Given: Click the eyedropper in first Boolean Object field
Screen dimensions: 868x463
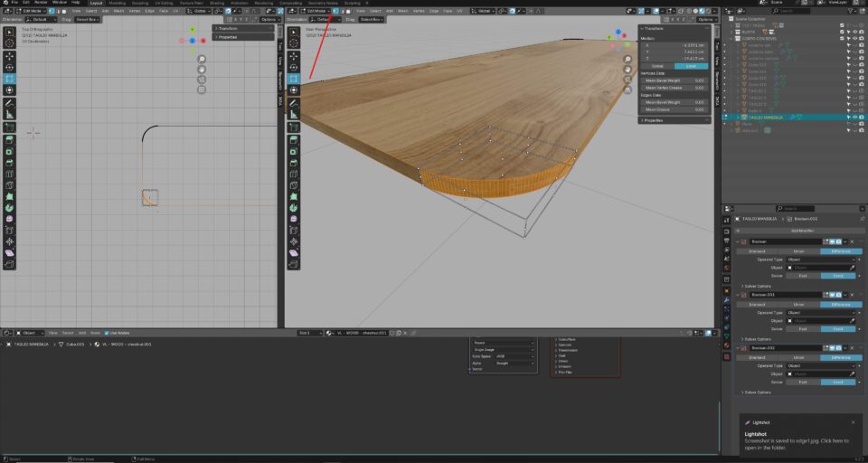Looking at the screenshot, I should click(851, 268).
